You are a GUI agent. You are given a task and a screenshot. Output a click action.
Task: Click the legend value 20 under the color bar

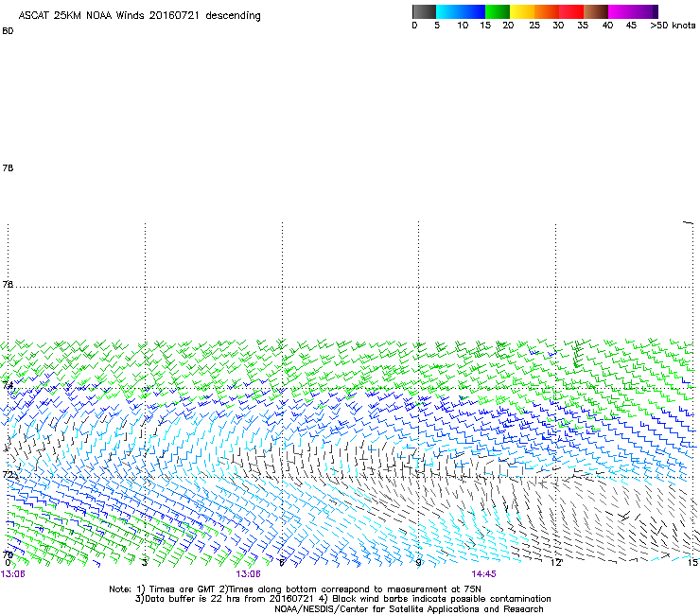point(508,26)
